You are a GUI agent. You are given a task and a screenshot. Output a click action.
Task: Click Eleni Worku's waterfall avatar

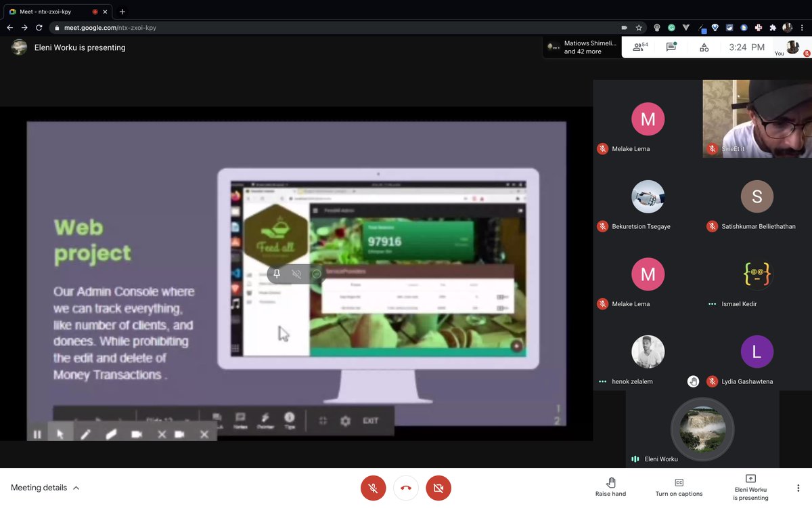[x=702, y=429]
